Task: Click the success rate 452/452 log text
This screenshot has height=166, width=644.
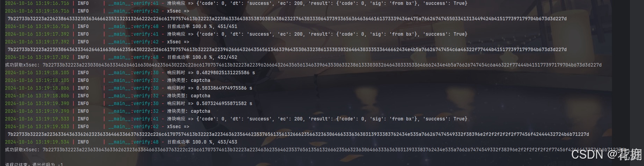Action: pos(202,57)
